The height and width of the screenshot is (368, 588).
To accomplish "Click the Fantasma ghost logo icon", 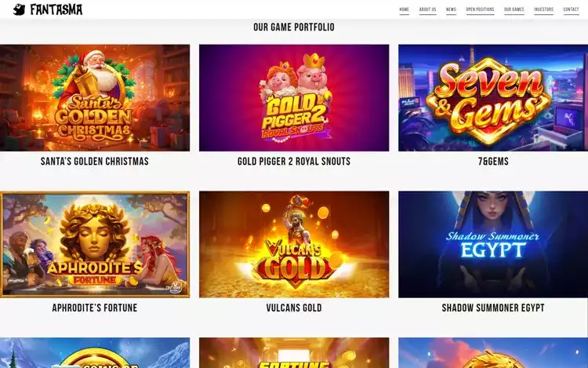I will [19, 9].
